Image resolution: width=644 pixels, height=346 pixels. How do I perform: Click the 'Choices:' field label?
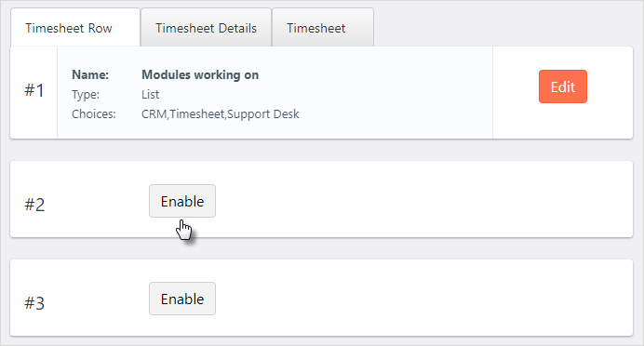(x=94, y=113)
